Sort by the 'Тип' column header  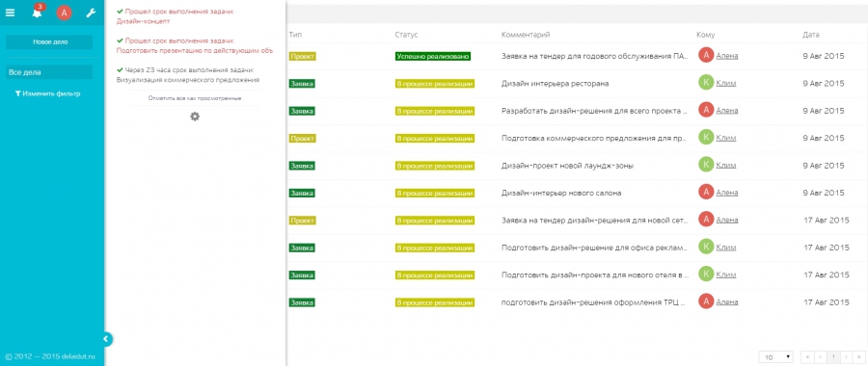coord(296,35)
